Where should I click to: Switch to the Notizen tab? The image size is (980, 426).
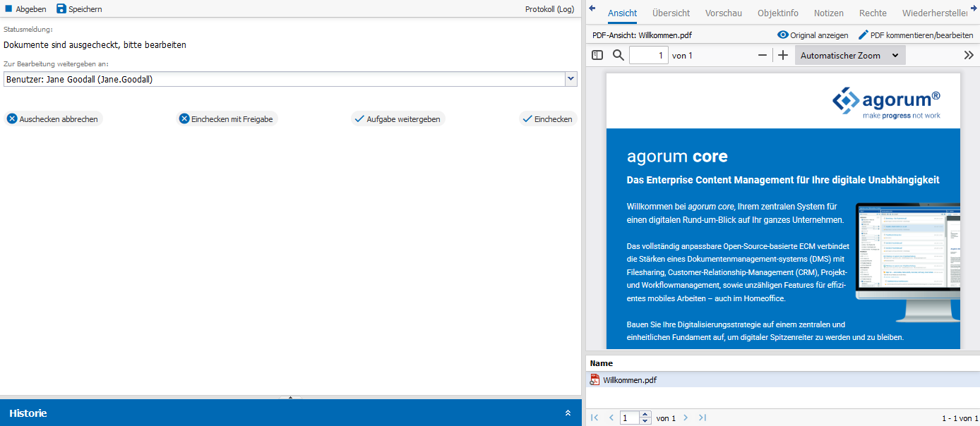coord(829,13)
